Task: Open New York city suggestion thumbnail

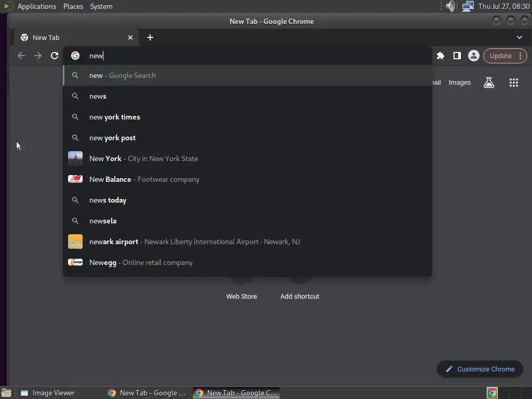Action: point(75,158)
